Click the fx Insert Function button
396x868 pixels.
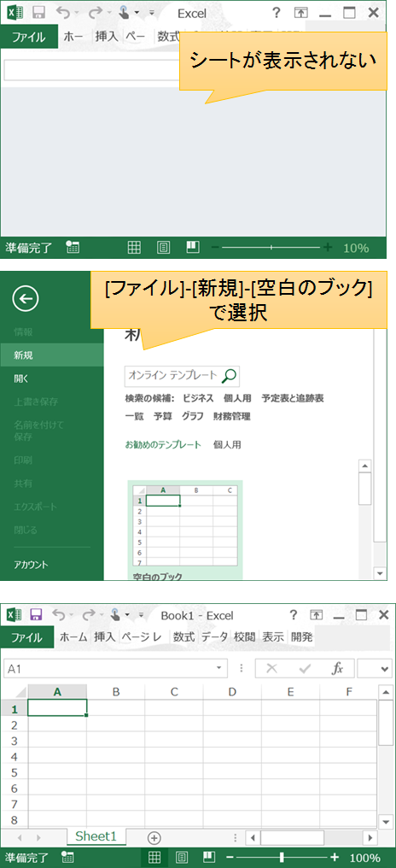[337, 668]
